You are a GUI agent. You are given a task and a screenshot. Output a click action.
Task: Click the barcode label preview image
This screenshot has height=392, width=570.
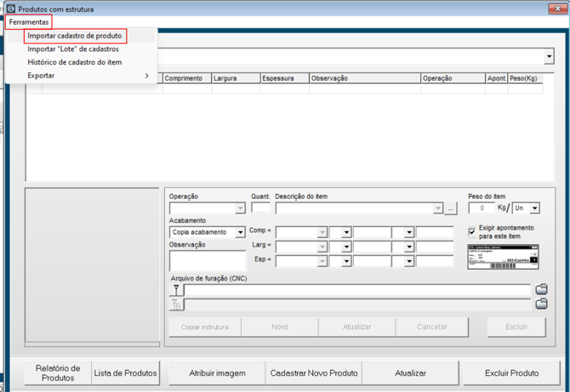click(503, 257)
